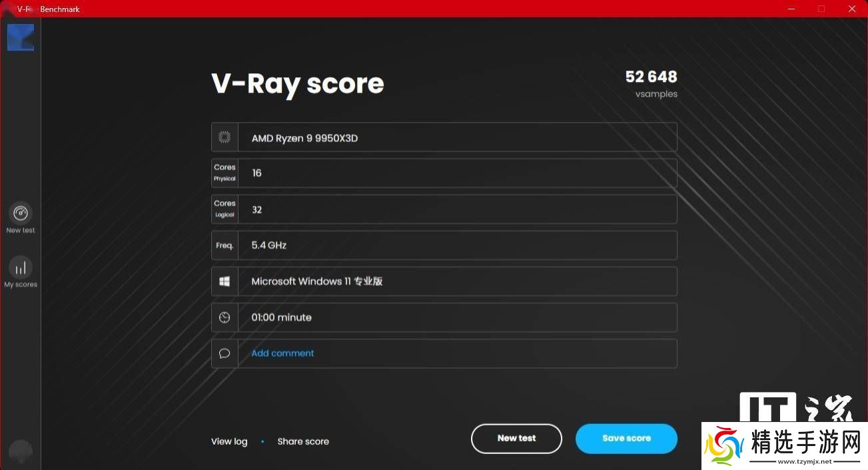Minimize the V-Ray Benchmark window
The width and height of the screenshot is (868, 470).
[x=791, y=9]
